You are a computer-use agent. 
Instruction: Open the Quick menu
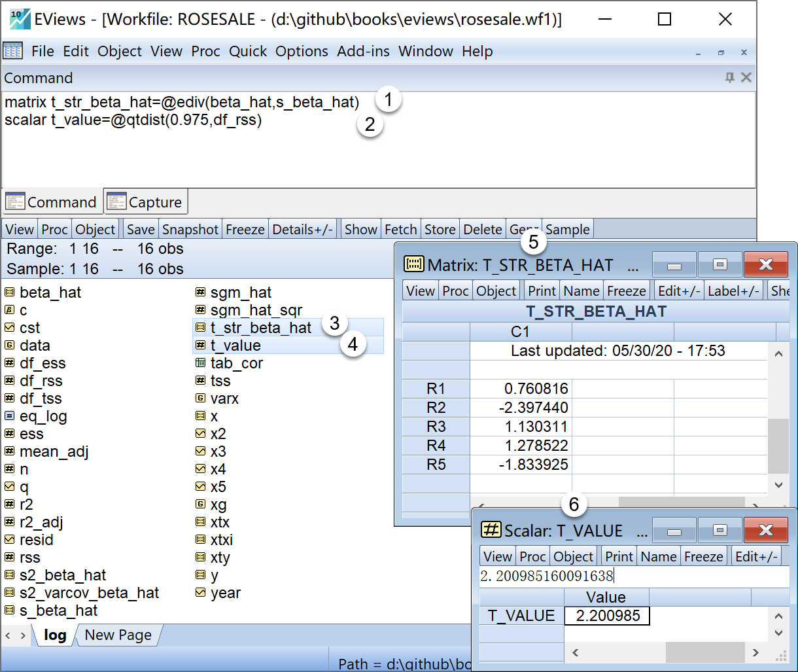pos(248,51)
